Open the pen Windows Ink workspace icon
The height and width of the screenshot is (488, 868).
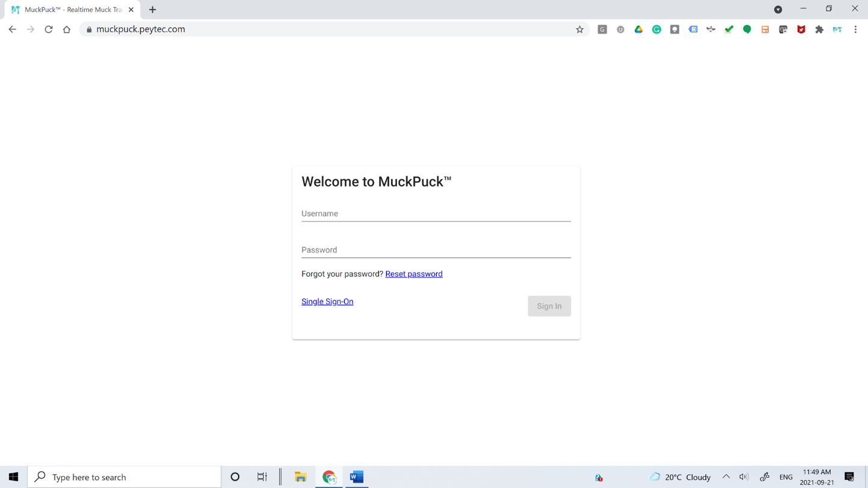[x=765, y=477]
